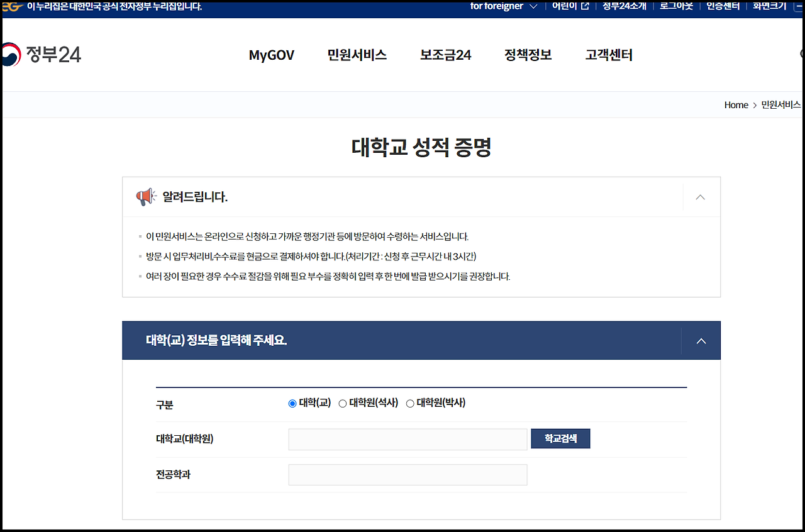
Task: Click 민원서비스 in the breadcrumb
Action: pos(781,105)
